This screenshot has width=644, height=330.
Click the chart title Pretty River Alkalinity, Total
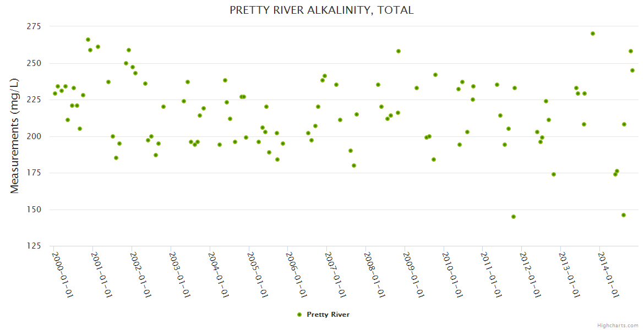[x=321, y=10]
